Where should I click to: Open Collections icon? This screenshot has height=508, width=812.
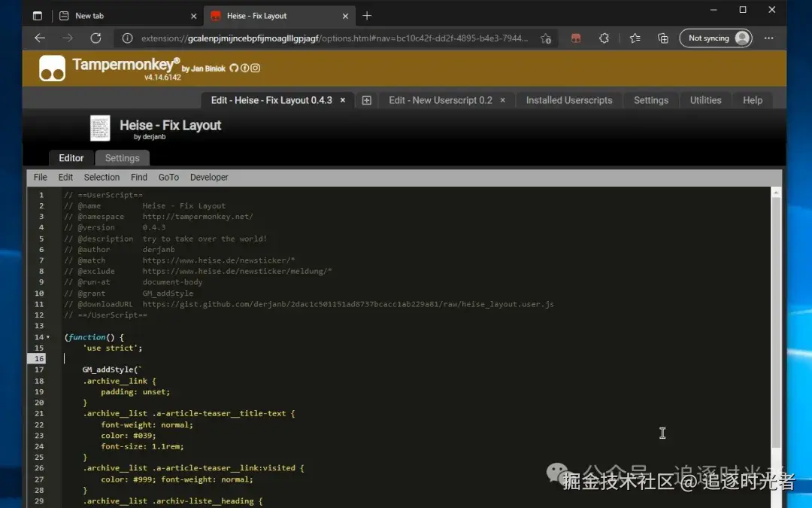click(663, 38)
